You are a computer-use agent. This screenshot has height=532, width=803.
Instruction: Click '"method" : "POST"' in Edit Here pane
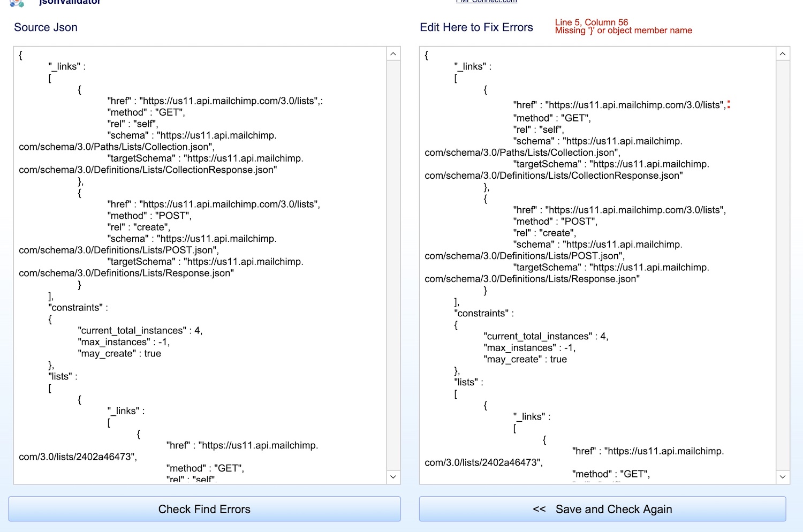pyautogui.click(x=555, y=222)
